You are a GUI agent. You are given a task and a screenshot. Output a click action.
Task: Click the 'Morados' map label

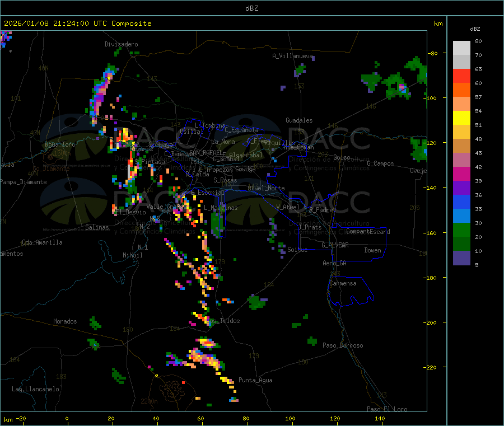coord(65,321)
